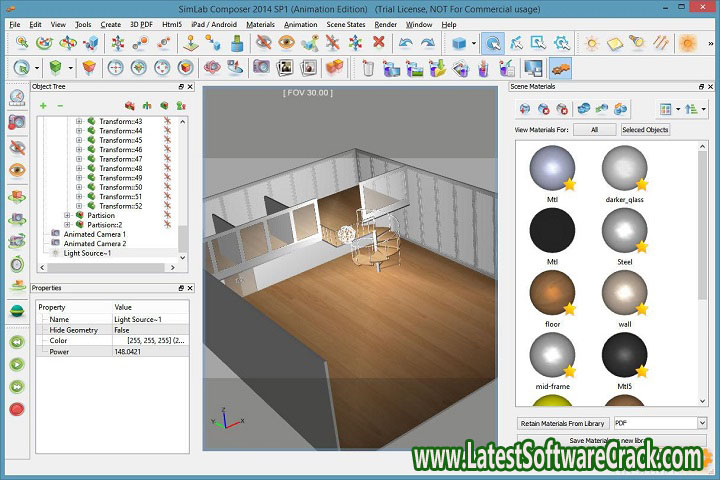Click the blue cube icon in top toolbar
Image resolution: width=720 pixels, height=480 pixels.
459,43
